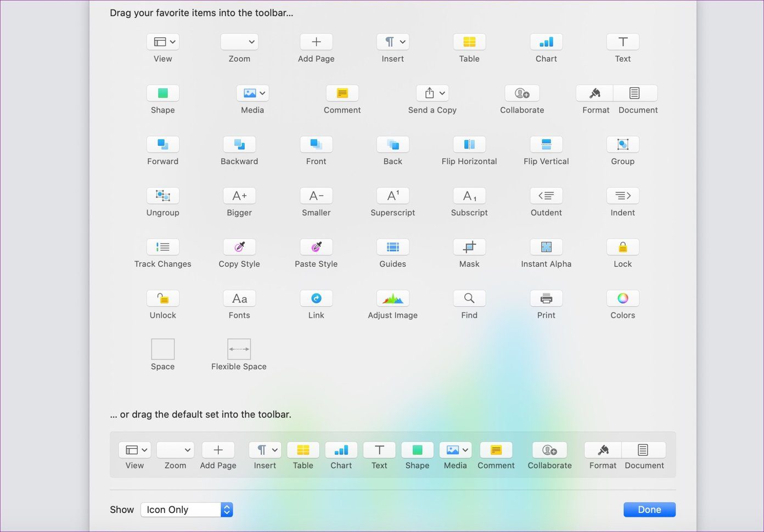
Task: Select the Flexible Space item
Action: (x=239, y=349)
